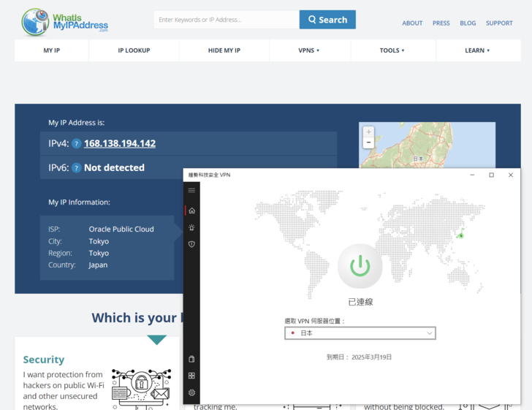532x410 pixels.
Task: Open VPN settings gear icon
Action: (x=191, y=392)
